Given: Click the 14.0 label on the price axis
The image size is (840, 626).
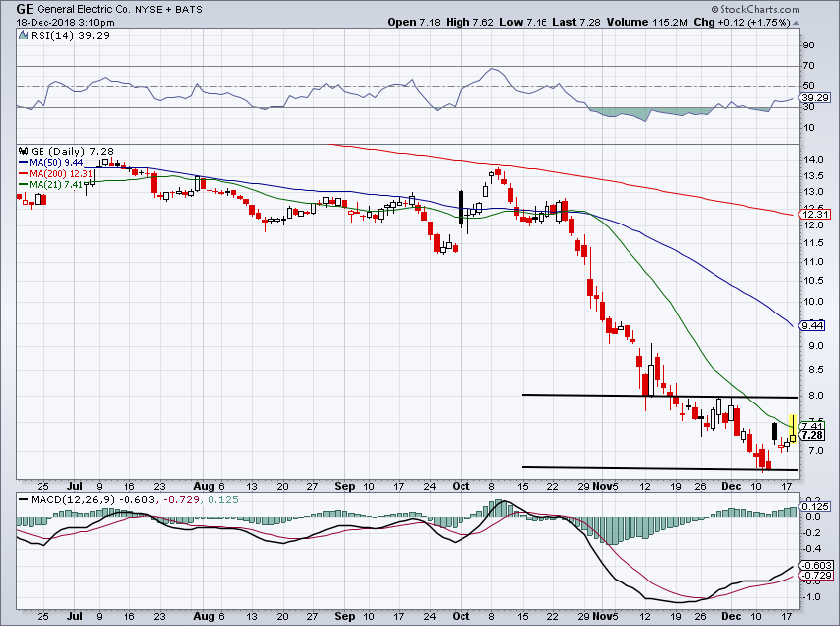Looking at the screenshot, I should click(813, 160).
